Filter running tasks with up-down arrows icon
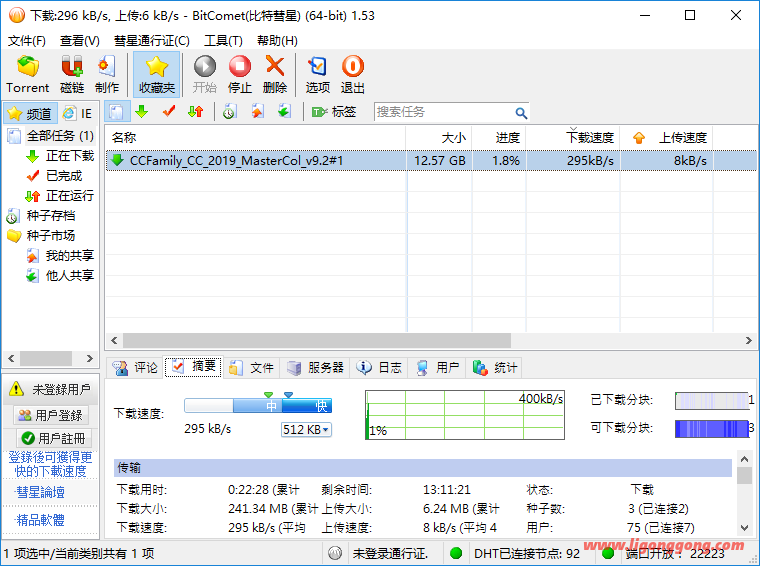 tap(196, 112)
